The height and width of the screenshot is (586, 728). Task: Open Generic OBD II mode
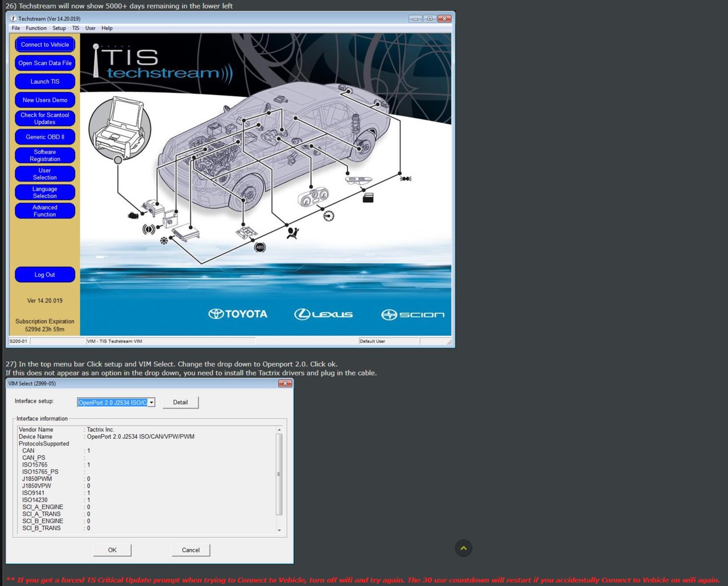pyautogui.click(x=45, y=137)
